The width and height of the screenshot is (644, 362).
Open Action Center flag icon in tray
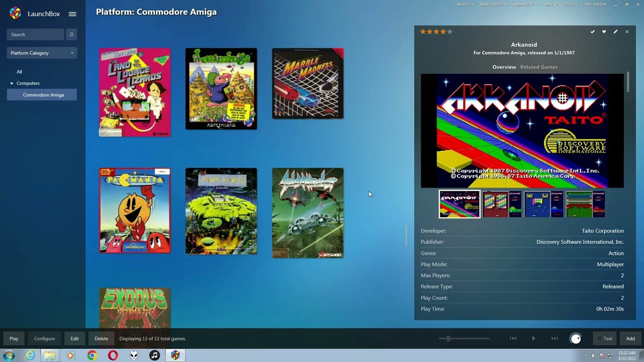coord(602,355)
